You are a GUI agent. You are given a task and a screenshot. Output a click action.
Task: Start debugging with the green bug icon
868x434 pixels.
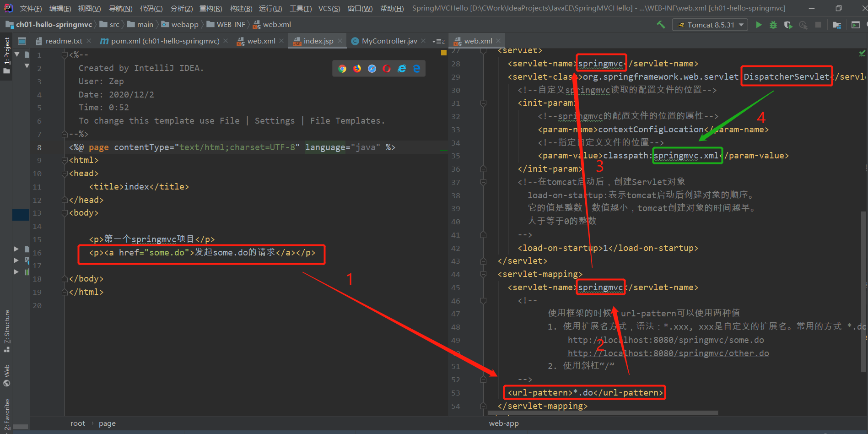point(773,25)
